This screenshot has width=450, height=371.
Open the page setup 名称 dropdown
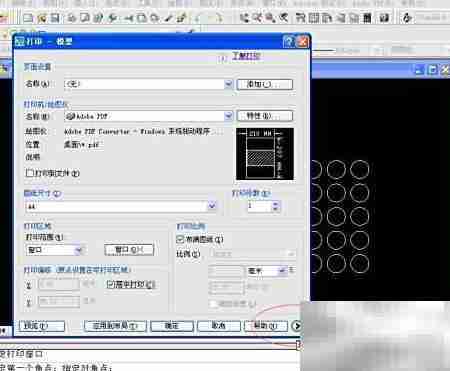pos(228,84)
